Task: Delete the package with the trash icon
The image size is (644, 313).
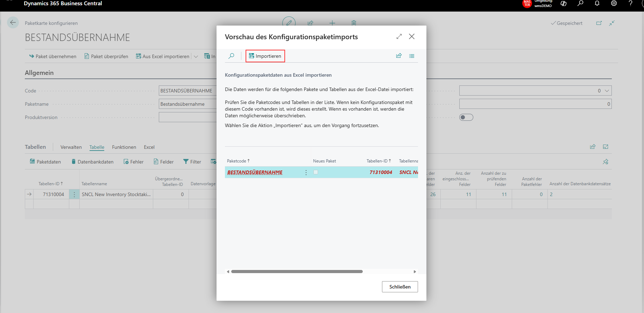Action: point(354,23)
